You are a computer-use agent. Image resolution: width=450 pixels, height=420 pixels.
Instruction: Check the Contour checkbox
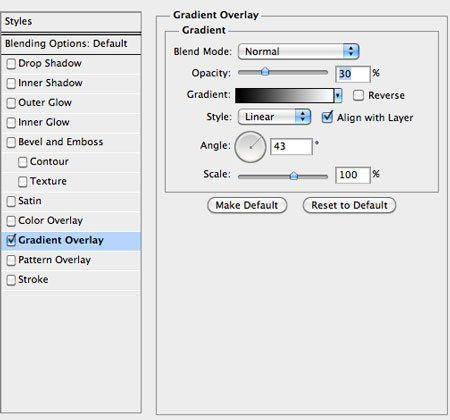tap(23, 162)
